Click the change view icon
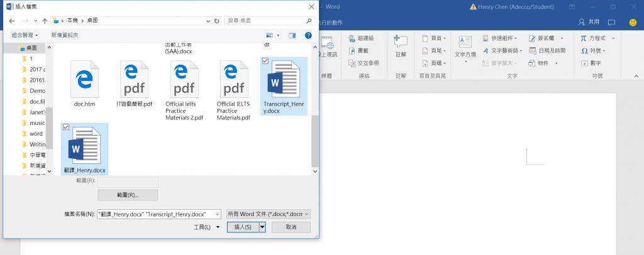Image resolution: width=644 pixels, height=255 pixels. pyautogui.click(x=269, y=36)
